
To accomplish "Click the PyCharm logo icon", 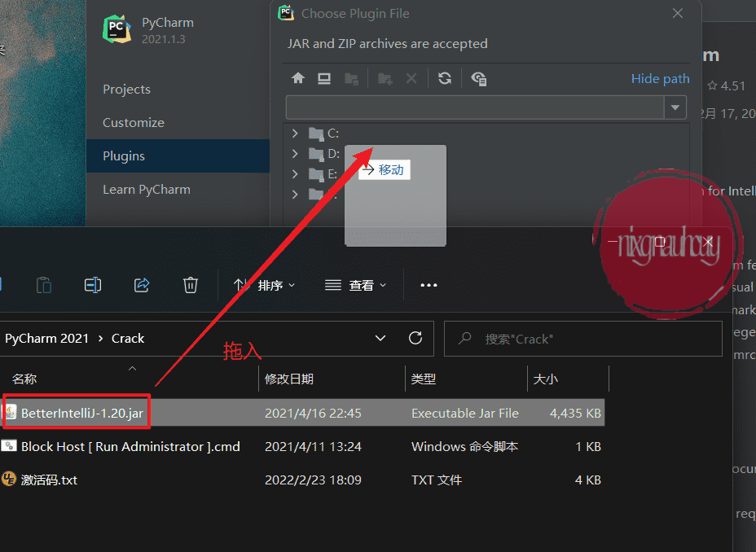I will click(x=116, y=28).
